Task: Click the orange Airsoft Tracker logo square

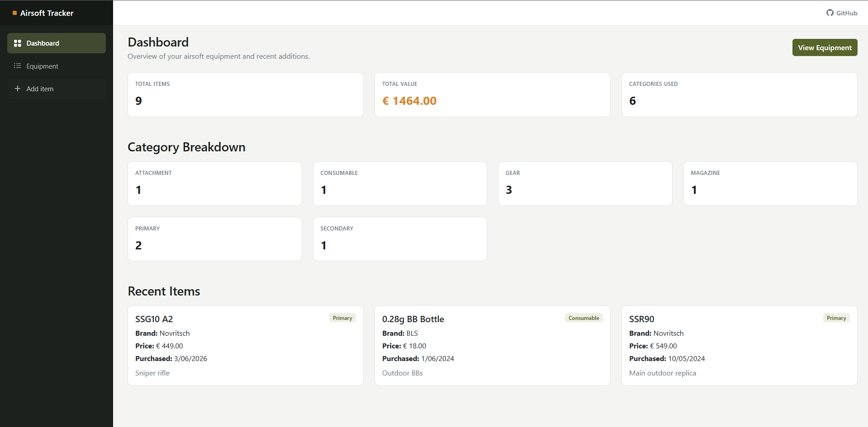Action: tap(14, 13)
